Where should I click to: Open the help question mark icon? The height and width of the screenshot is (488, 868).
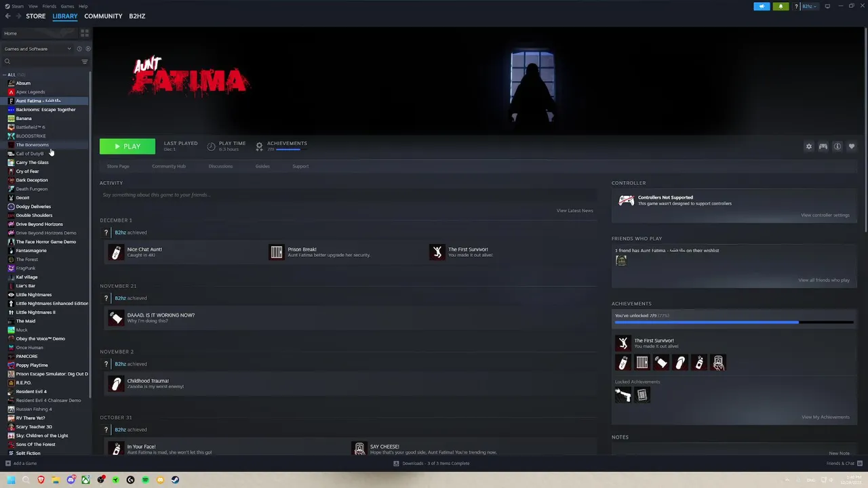(796, 6)
